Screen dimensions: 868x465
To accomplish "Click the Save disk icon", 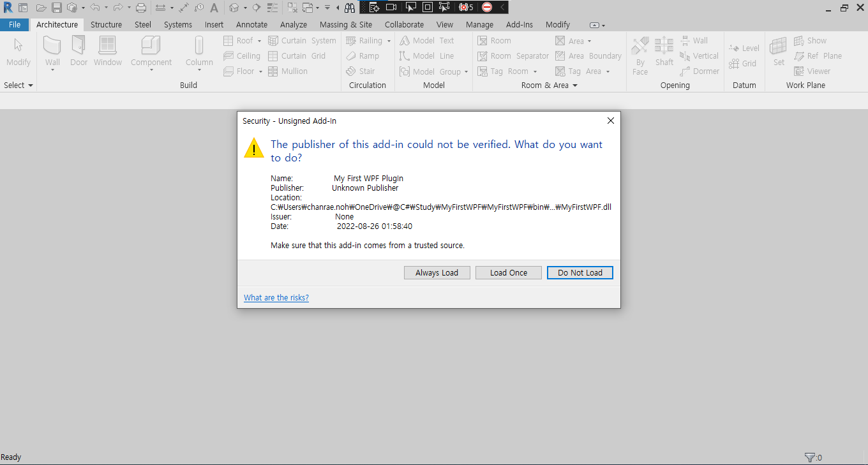I will (57, 8).
